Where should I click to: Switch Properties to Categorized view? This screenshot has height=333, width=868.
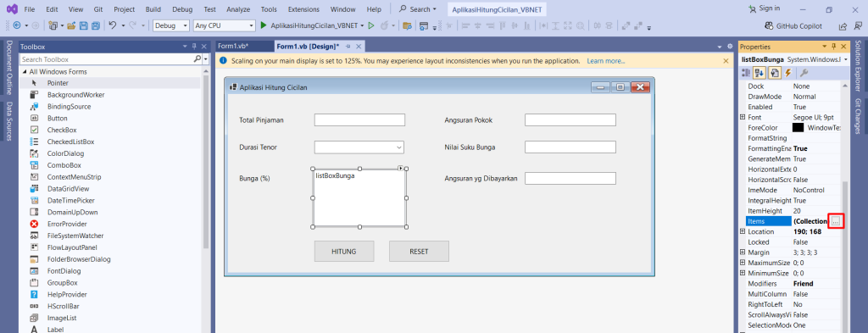(746, 73)
